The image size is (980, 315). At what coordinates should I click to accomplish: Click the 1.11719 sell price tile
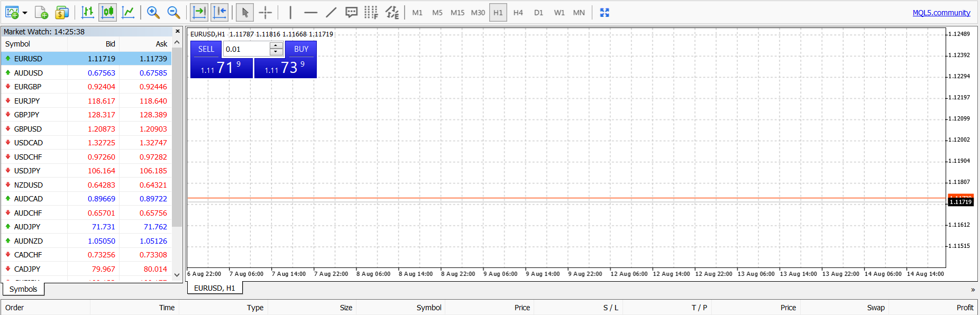[222, 68]
